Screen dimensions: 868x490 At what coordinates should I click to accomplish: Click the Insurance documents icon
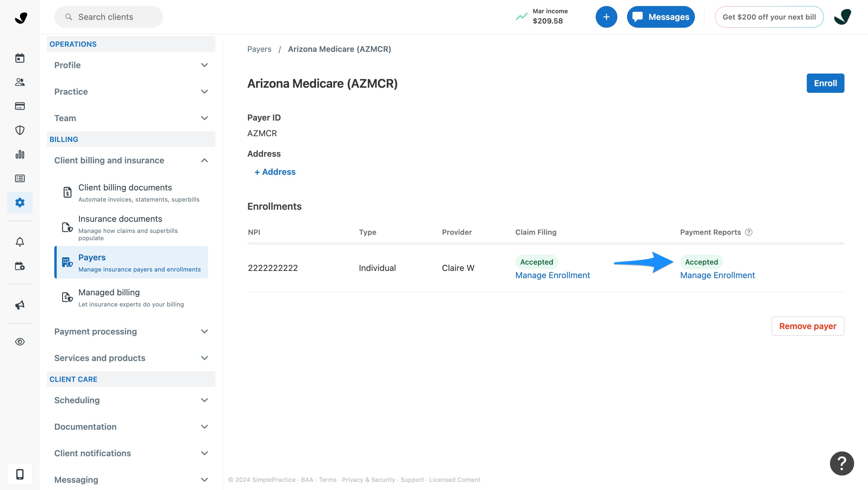(x=67, y=227)
